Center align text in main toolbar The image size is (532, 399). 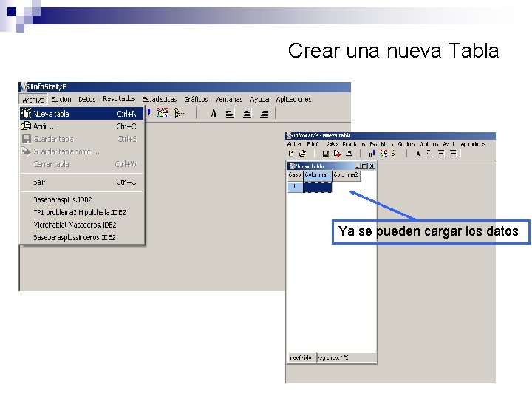click(x=247, y=113)
